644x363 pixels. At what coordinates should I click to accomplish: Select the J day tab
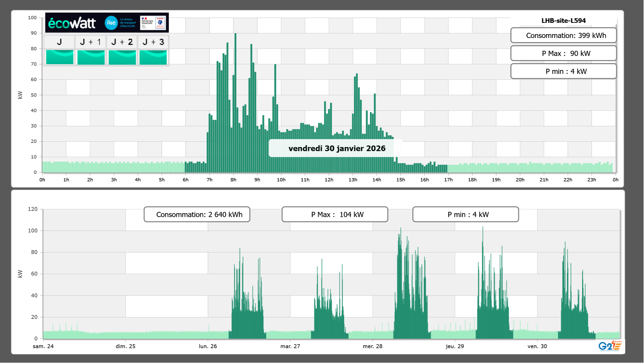tap(59, 42)
